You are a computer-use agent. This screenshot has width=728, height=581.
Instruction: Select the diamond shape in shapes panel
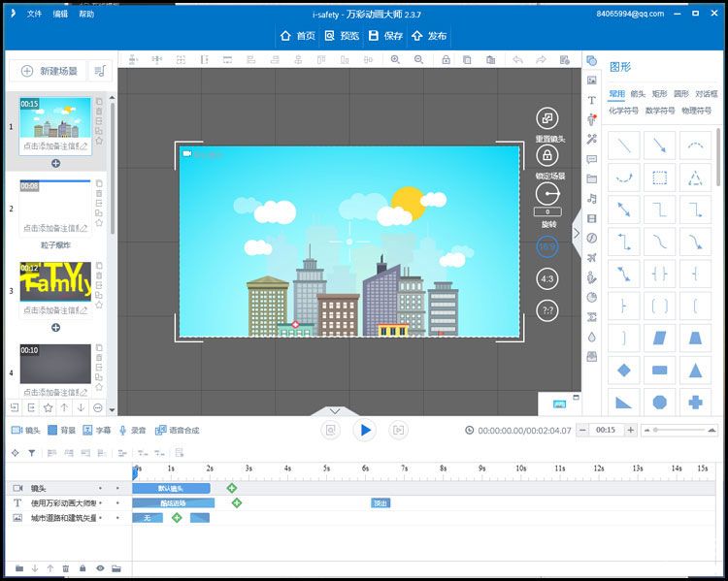coord(624,370)
